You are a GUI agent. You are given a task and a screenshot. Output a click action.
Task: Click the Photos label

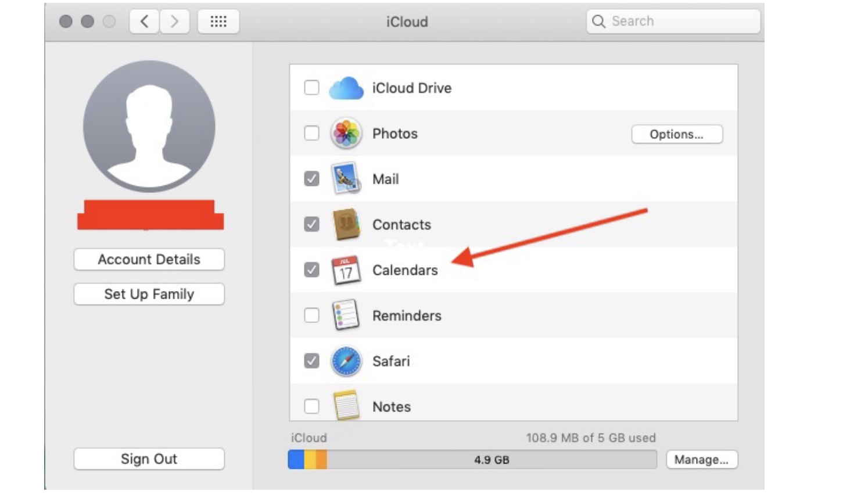tap(395, 134)
